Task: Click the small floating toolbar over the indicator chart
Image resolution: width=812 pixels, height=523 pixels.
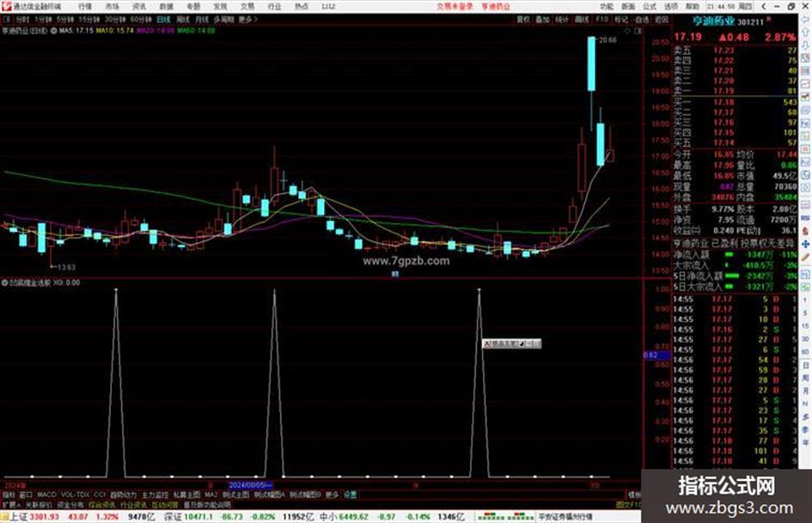Action: click(x=511, y=344)
